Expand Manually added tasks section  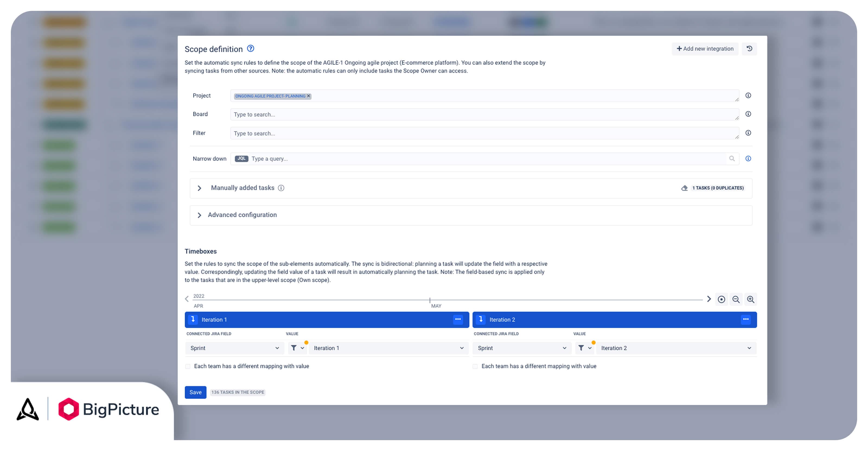point(199,188)
